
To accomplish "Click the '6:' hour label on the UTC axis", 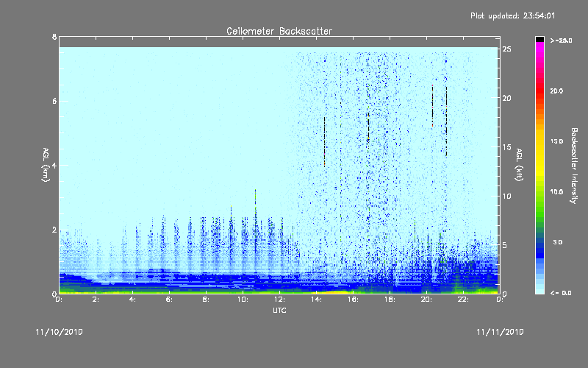I will 170,300.
